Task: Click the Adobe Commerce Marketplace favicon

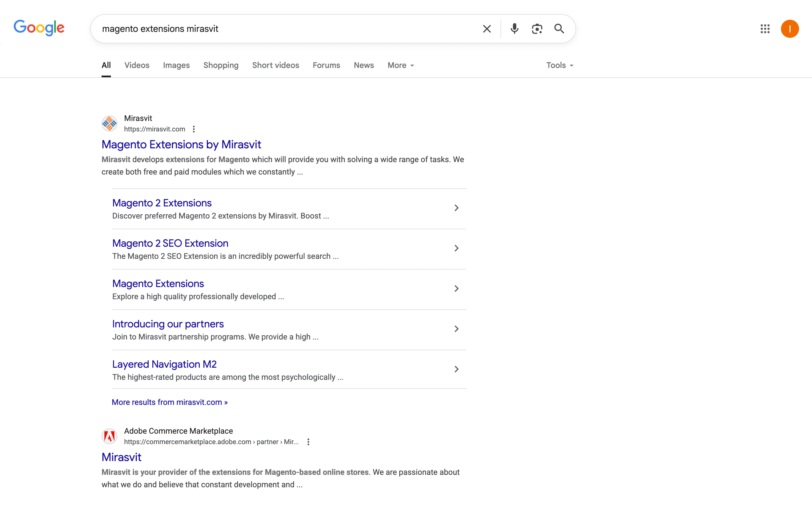Action: click(109, 436)
